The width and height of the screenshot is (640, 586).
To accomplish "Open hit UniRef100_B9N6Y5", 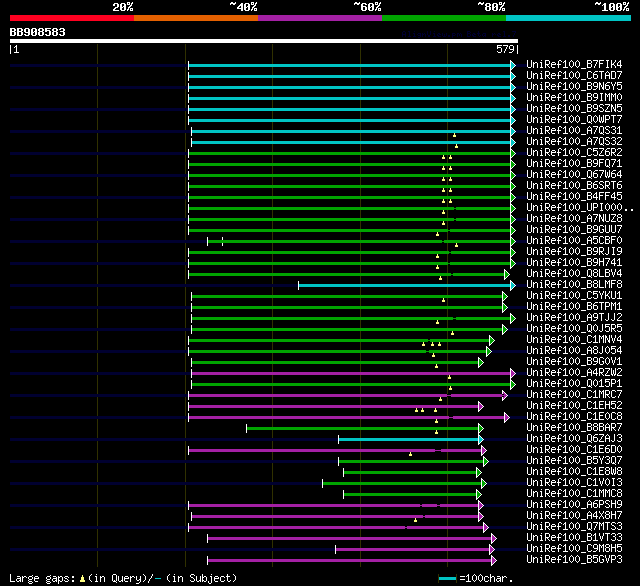I will click(574, 87).
